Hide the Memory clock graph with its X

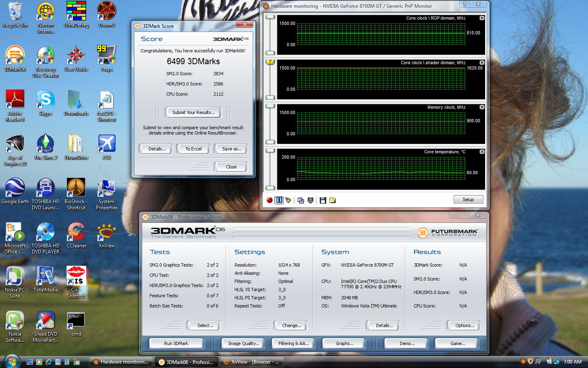click(482, 107)
